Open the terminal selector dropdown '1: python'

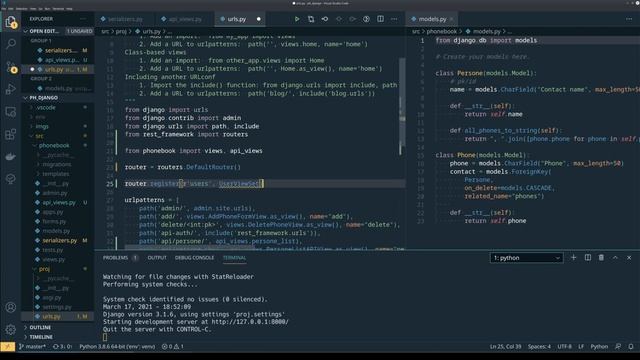[x=526, y=258]
